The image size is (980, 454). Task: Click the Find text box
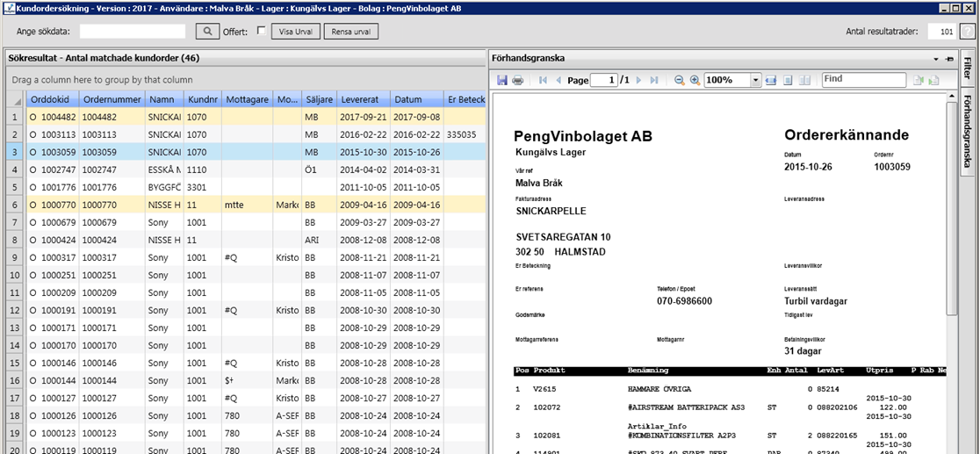click(x=864, y=79)
